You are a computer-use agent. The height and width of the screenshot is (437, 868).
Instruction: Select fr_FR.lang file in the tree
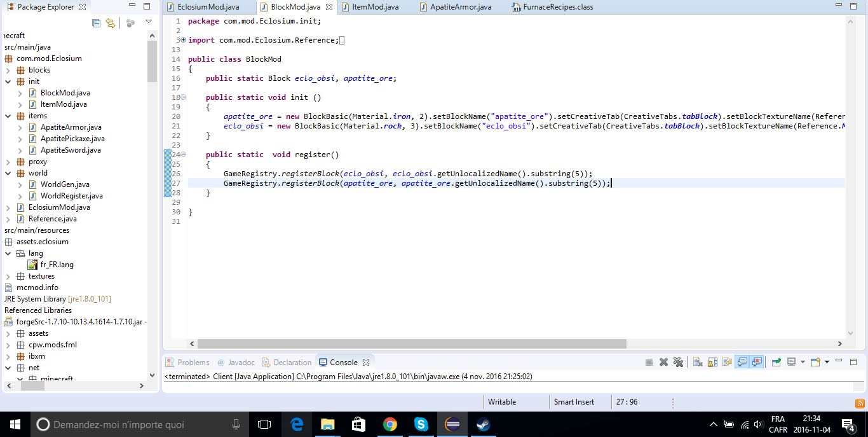pos(57,265)
